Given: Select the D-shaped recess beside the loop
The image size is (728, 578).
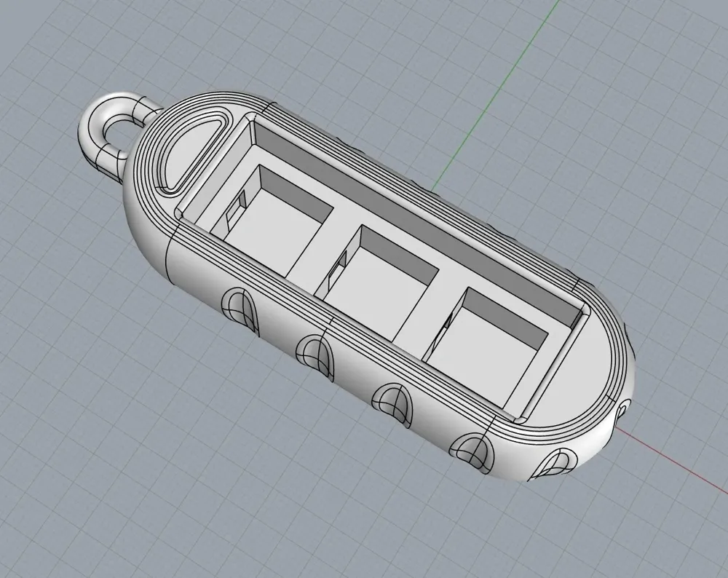Looking at the screenshot, I should 193,153.
